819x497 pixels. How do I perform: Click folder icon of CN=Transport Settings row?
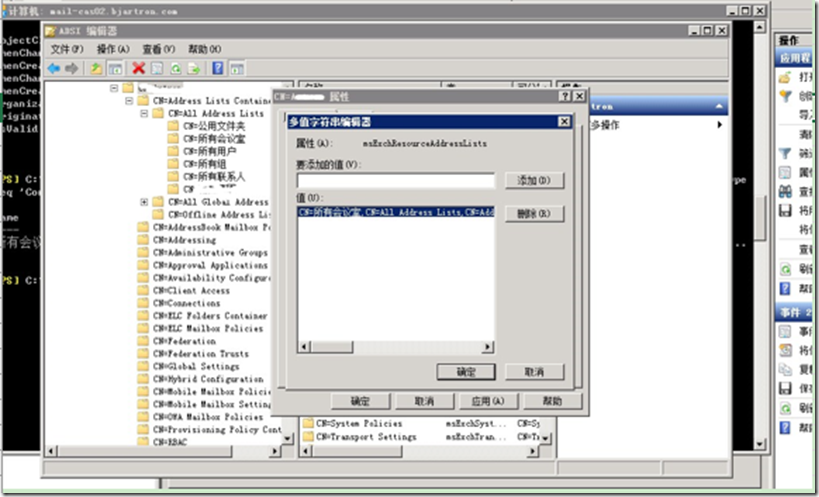point(308,436)
